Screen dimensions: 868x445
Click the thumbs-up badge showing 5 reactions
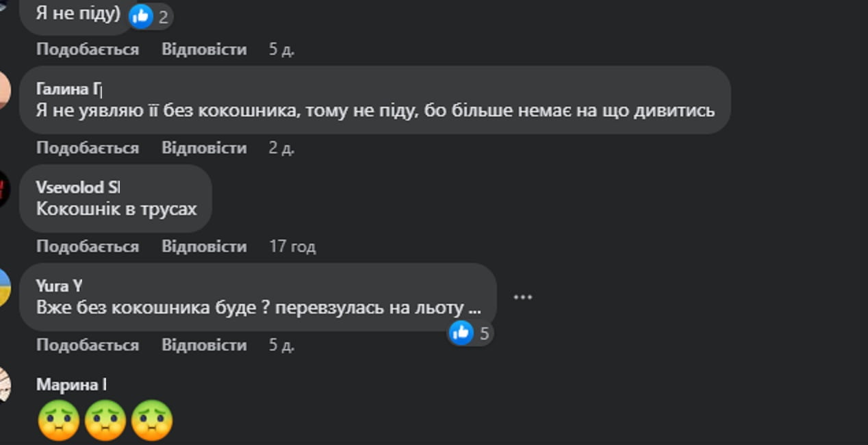pos(470,333)
